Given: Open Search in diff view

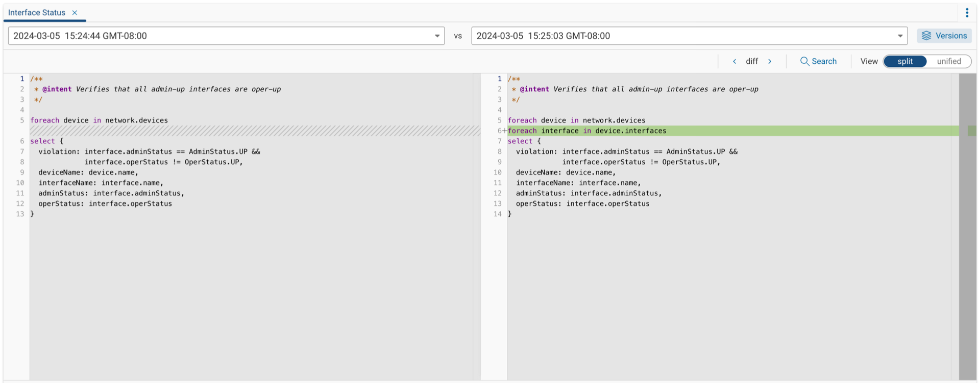Looking at the screenshot, I should coord(818,61).
